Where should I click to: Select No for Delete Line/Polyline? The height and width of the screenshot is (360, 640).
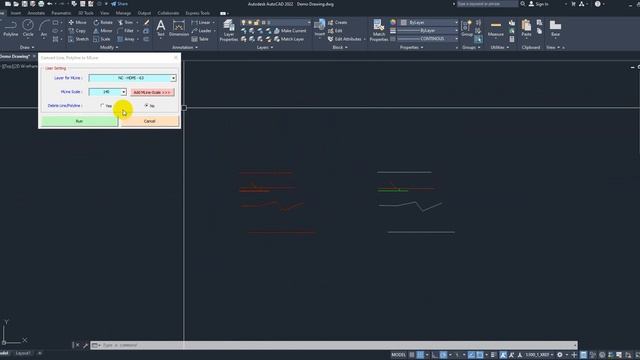[149, 106]
